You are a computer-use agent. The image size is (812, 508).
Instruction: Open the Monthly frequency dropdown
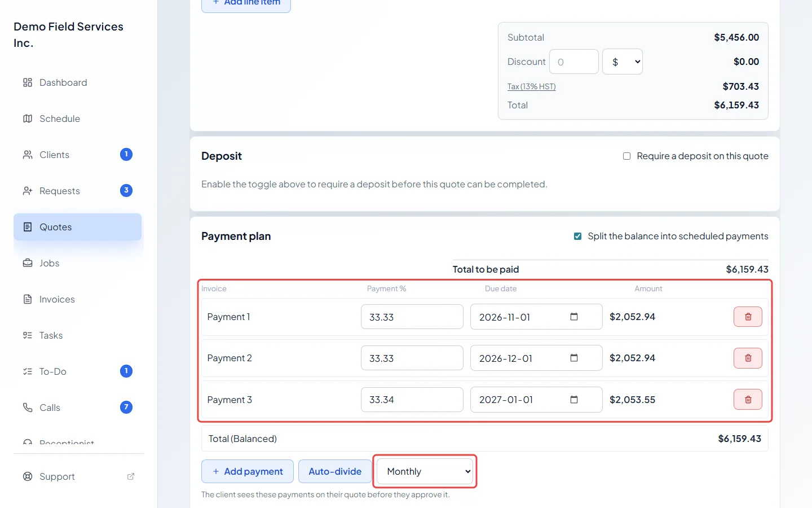click(425, 471)
